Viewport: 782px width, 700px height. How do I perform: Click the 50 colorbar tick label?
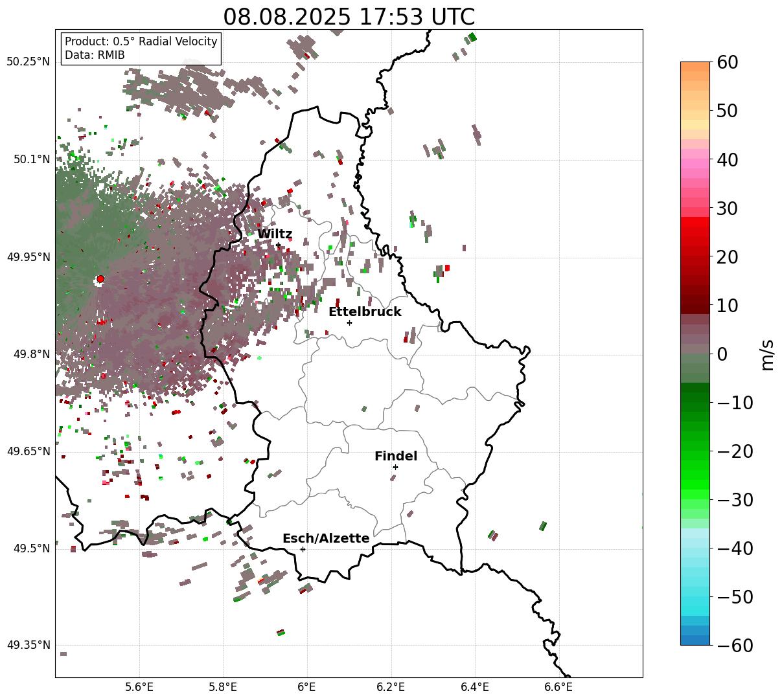728,111
